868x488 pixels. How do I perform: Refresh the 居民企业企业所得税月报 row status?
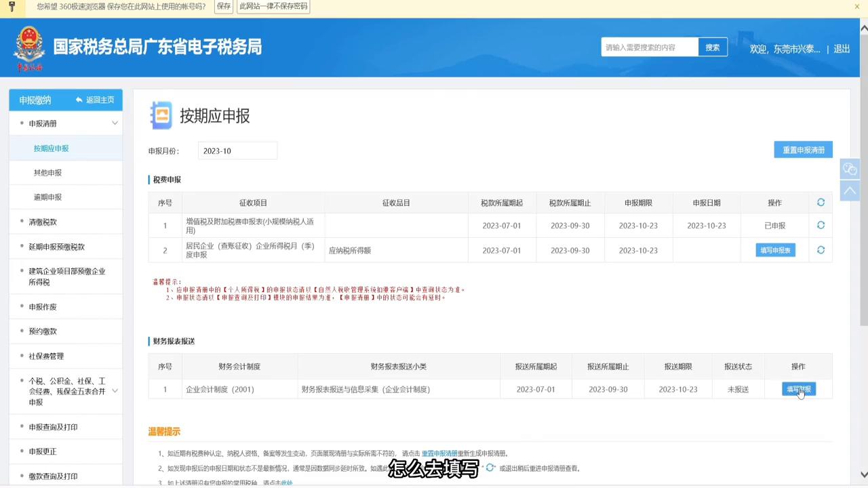pyautogui.click(x=821, y=250)
